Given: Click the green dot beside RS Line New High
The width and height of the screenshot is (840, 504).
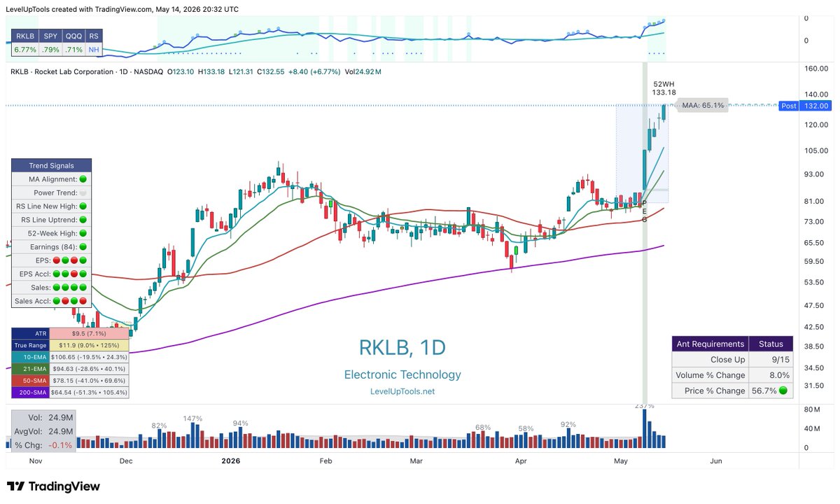Looking at the screenshot, I should 83,206.
